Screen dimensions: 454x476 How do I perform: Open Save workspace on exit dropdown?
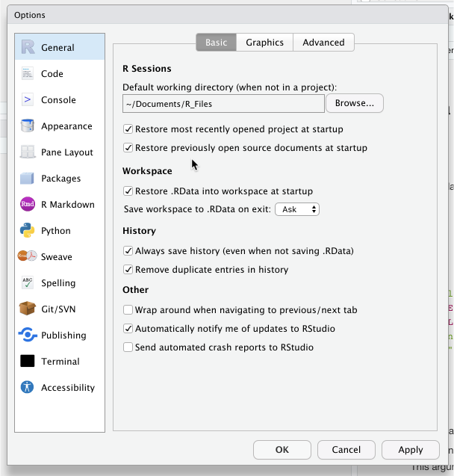[297, 209]
